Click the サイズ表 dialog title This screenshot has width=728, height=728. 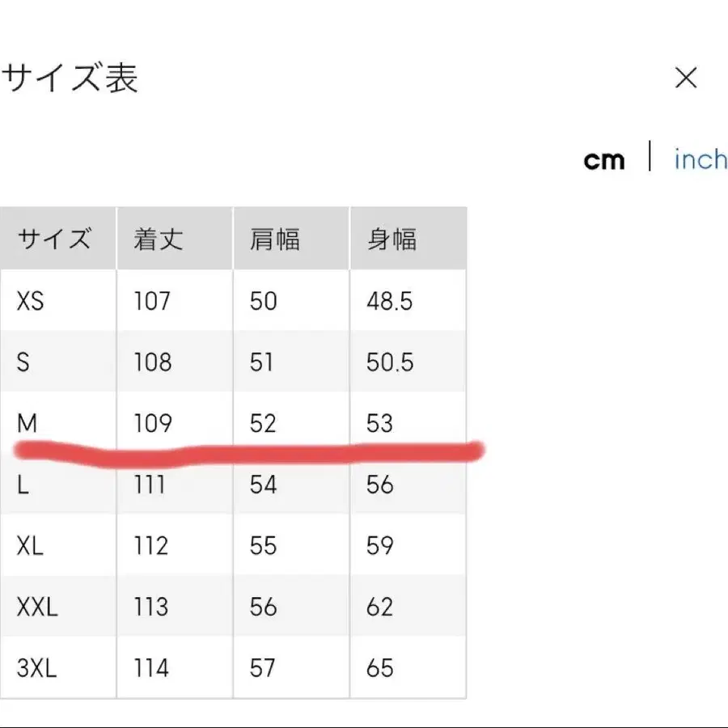pos(71,78)
